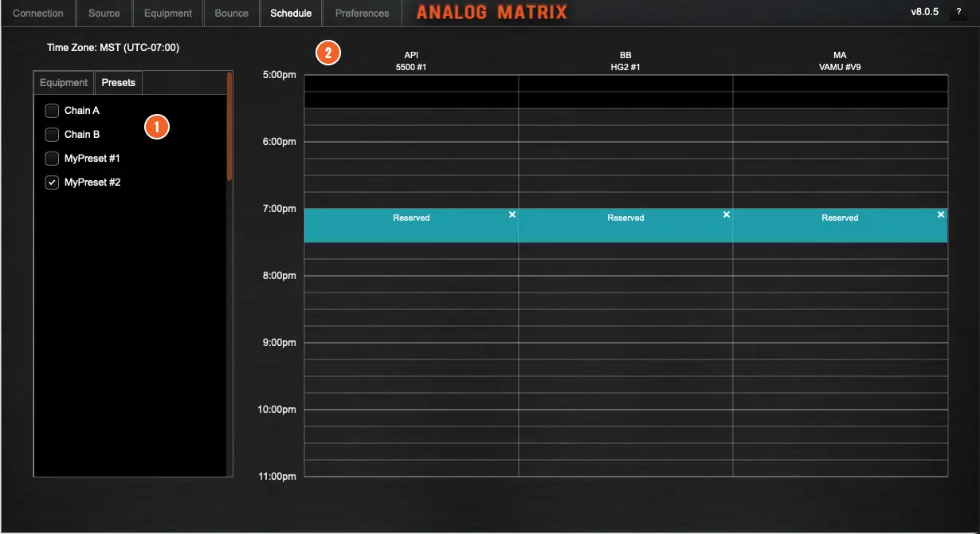
Task: Click the Analog Matrix logo
Action: [492, 12]
